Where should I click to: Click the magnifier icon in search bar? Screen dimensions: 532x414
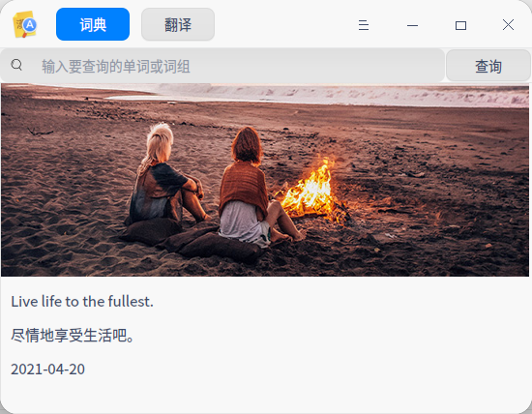pos(16,65)
